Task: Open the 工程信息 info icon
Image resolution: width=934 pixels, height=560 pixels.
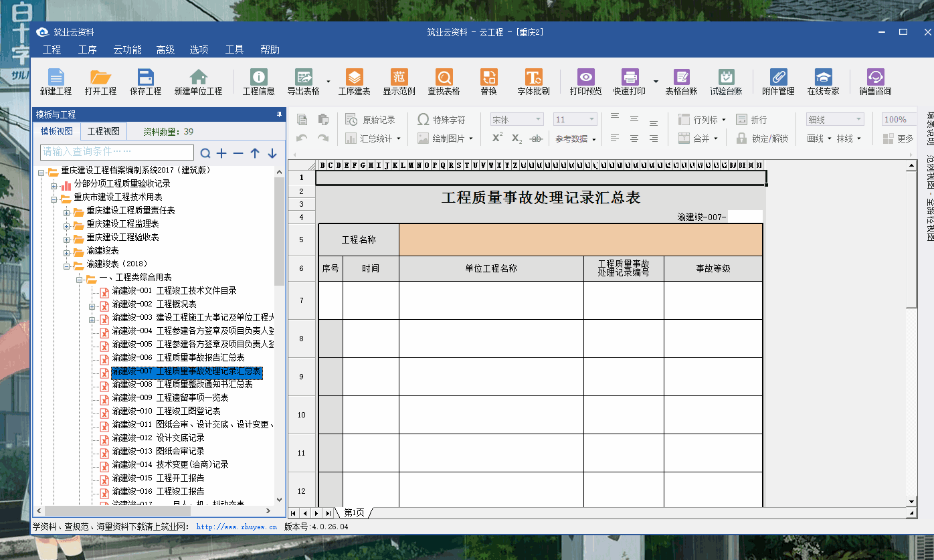Action: click(x=258, y=78)
